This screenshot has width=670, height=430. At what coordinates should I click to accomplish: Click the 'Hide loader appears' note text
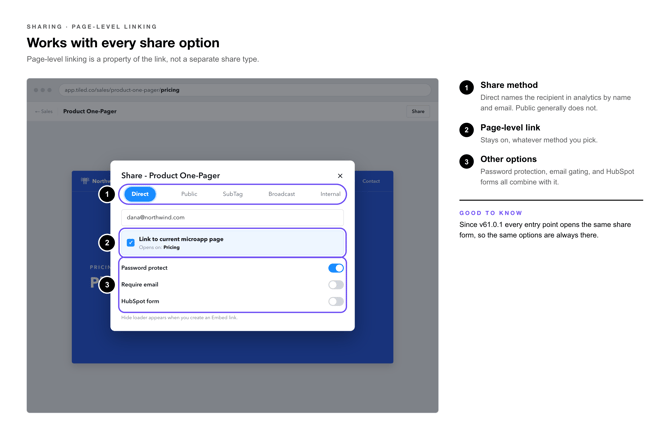pyautogui.click(x=179, y=318)
